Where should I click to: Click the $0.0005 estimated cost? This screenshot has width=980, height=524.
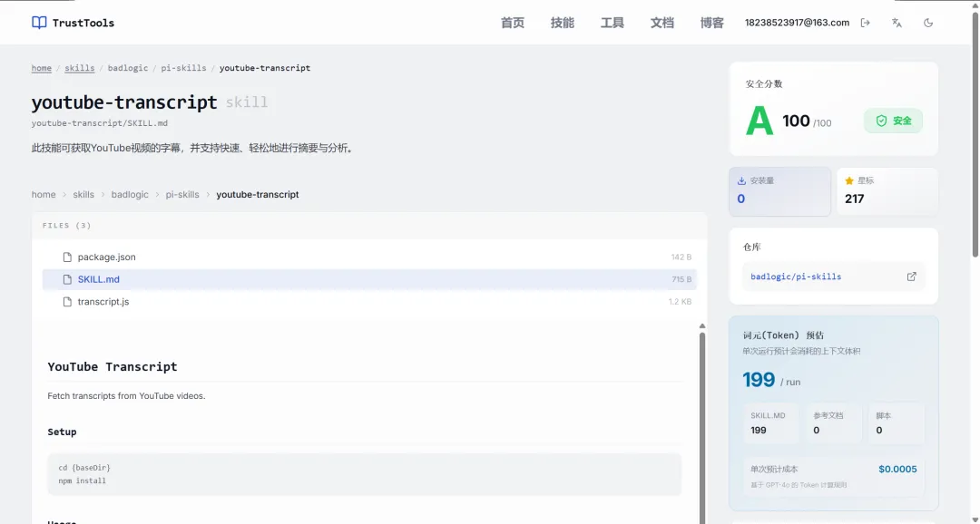coord(897,469)
